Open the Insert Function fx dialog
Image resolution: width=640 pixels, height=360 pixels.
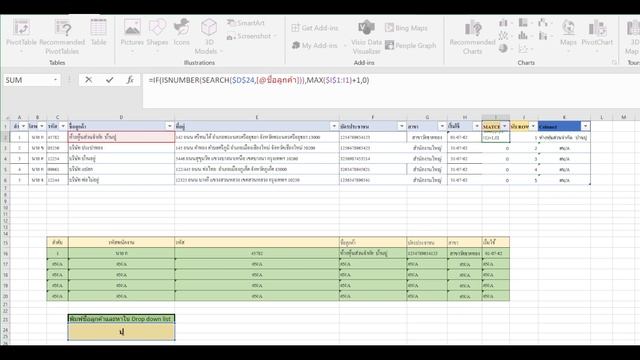[x=130, y=80]
